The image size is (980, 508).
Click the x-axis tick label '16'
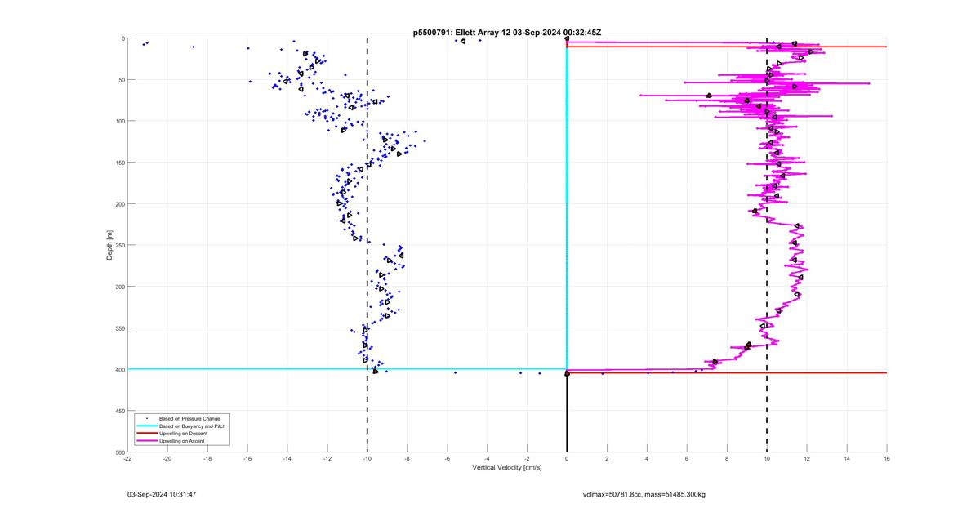tap(887, 459)
